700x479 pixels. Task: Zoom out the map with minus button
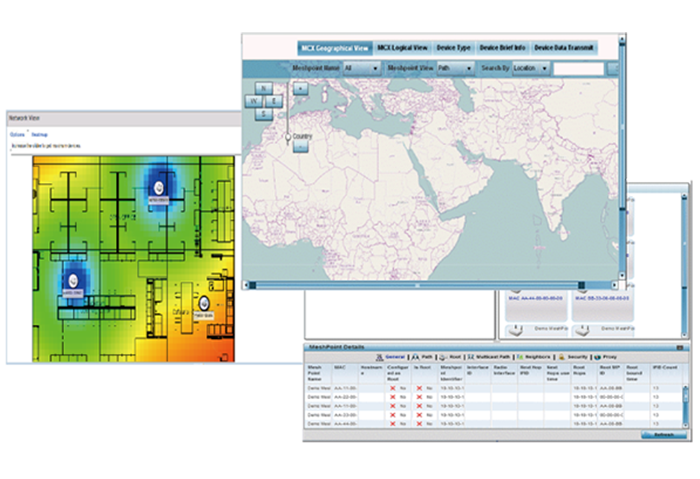click(x=300, y=147)
